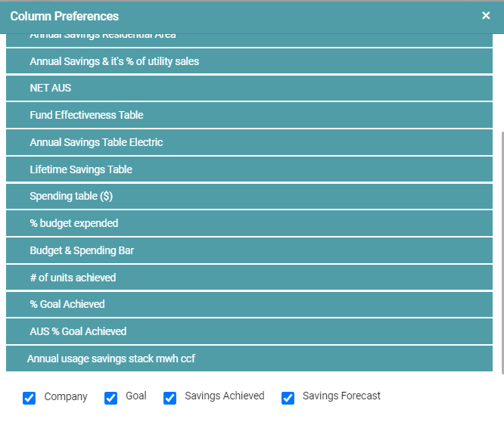Image resolution: width=504 pixels, height=444 pixels.
Task: Close the Column Preferences dialog
Action: pos(486,16)
